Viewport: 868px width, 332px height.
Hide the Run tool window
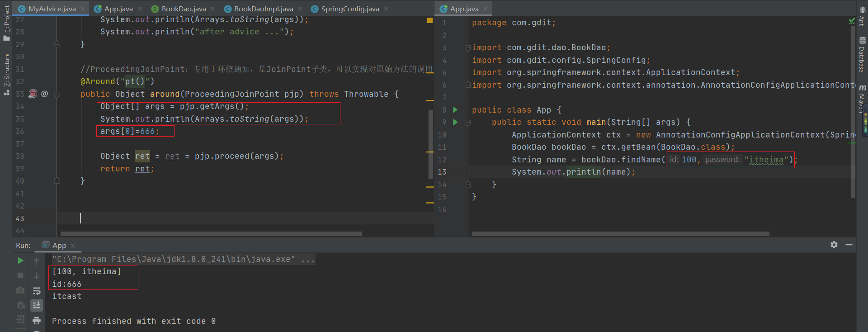point(849,245)
